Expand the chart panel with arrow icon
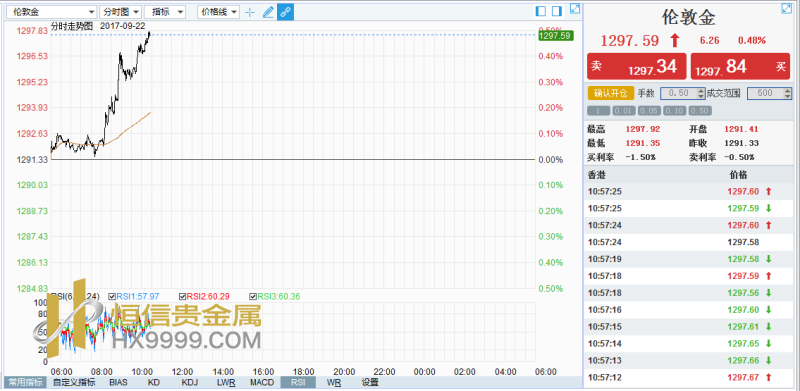The width and height of the screenshot is (800, 391). tap(575, 9)
